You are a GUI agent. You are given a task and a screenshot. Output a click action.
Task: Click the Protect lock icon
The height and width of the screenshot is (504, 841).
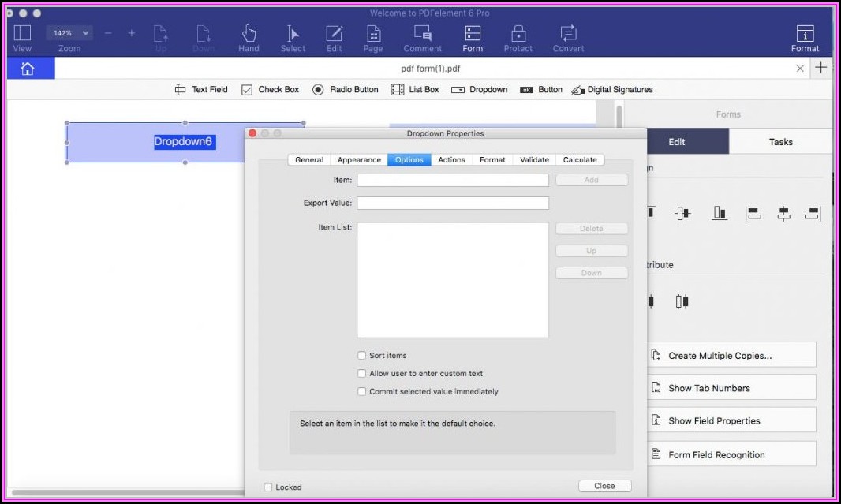point(518,34)
